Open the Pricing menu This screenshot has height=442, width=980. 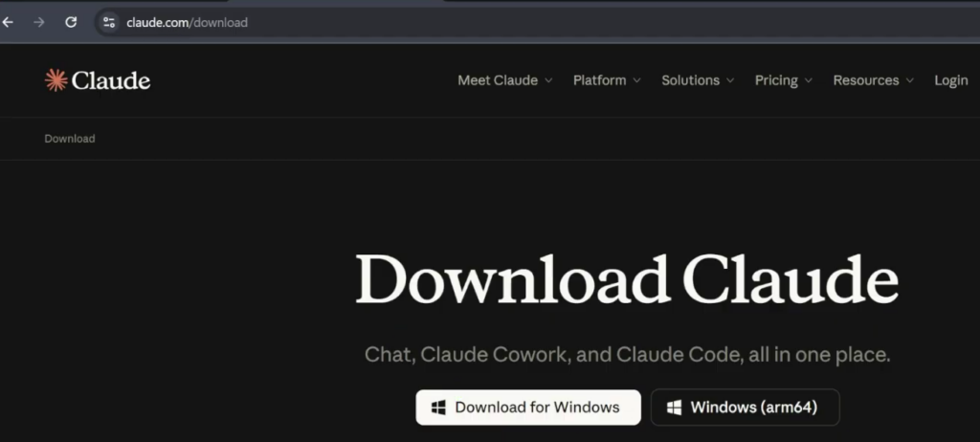pos(783,80)
